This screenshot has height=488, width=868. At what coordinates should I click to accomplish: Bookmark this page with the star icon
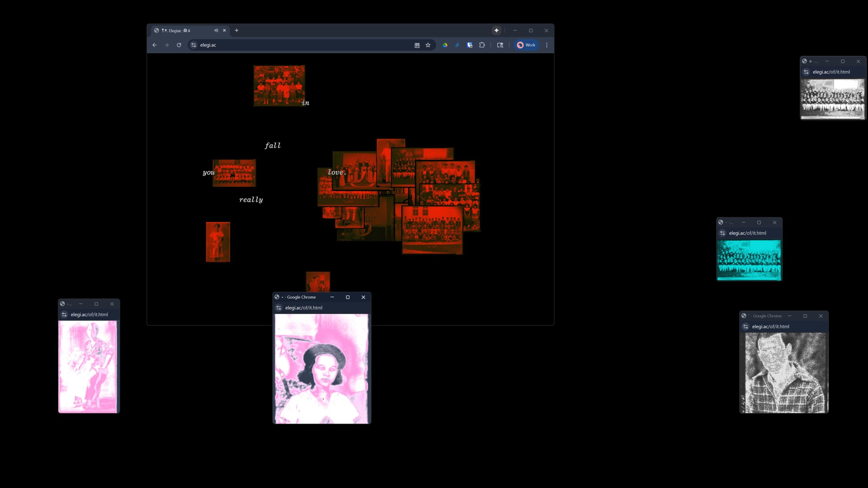[428, 45]
